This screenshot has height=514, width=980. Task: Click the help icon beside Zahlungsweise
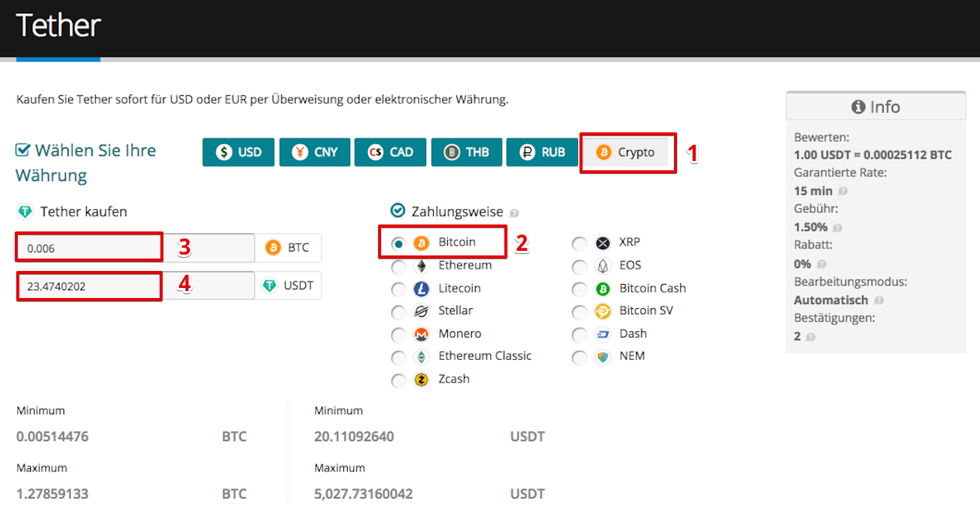pyautogui.click(x=514, y=213)
